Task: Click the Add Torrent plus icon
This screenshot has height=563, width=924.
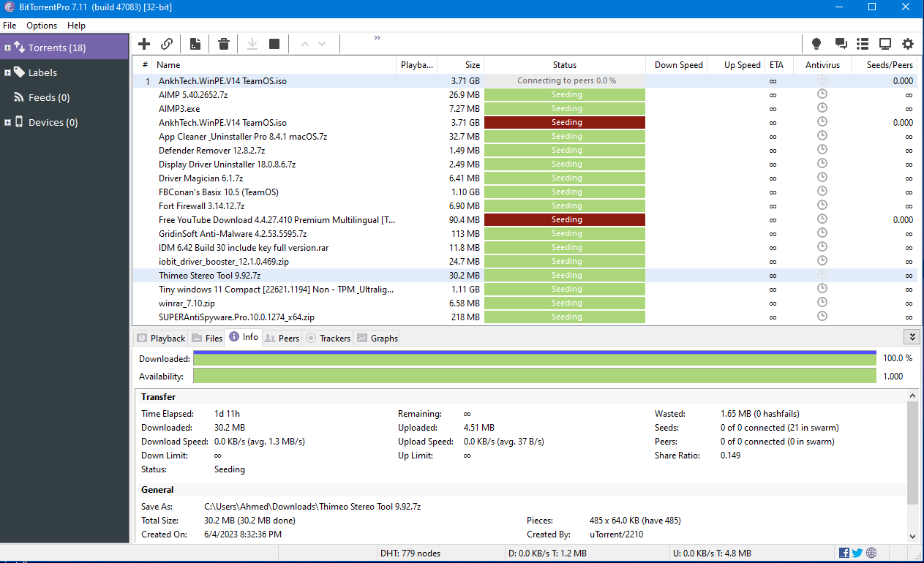Action: (x=144, y=44)
